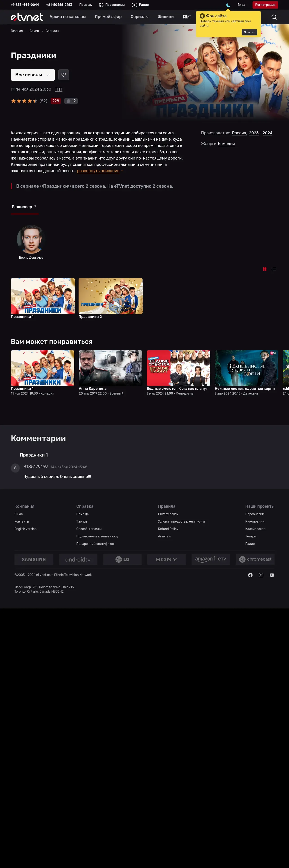289x868 pixels.
Task: Open the 2023 year link
Action: point(254,133)
